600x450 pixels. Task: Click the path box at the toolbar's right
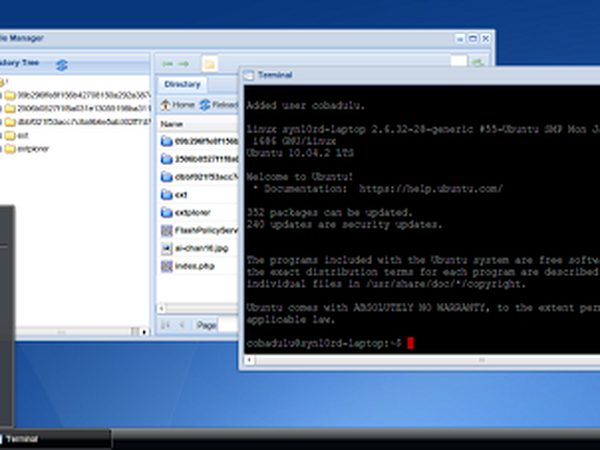[458, 61]
